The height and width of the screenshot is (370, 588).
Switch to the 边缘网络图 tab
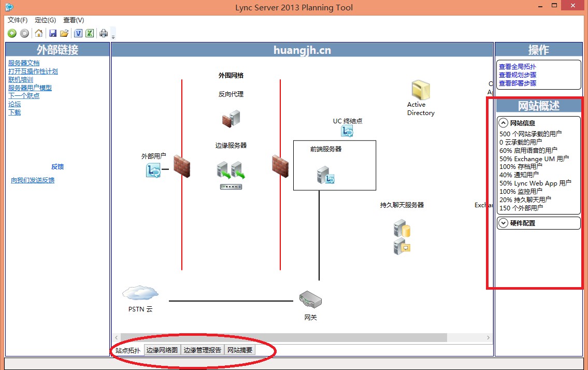click(x=162, y=350)
